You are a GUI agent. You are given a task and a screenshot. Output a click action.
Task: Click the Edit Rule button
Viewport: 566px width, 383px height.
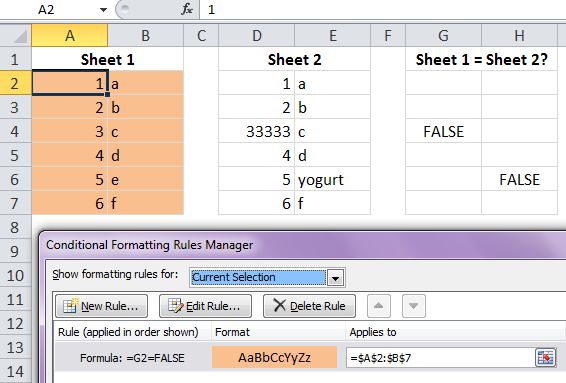[205, 306]
